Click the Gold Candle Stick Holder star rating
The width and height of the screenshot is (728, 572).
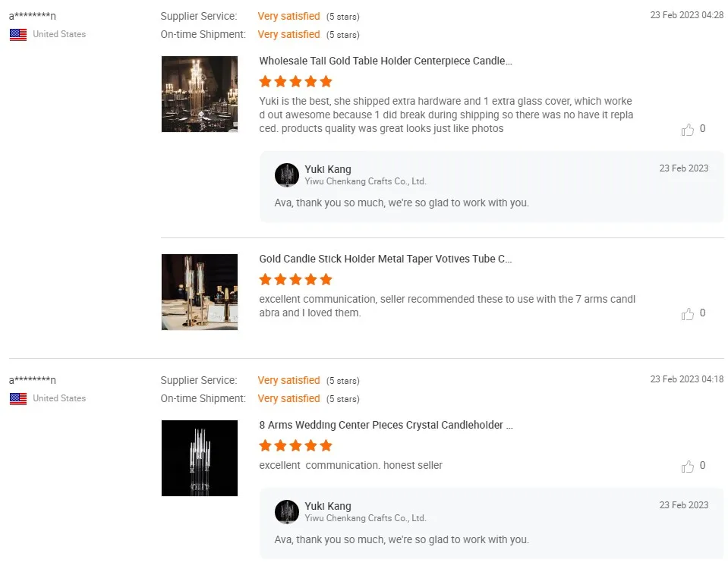295,279
